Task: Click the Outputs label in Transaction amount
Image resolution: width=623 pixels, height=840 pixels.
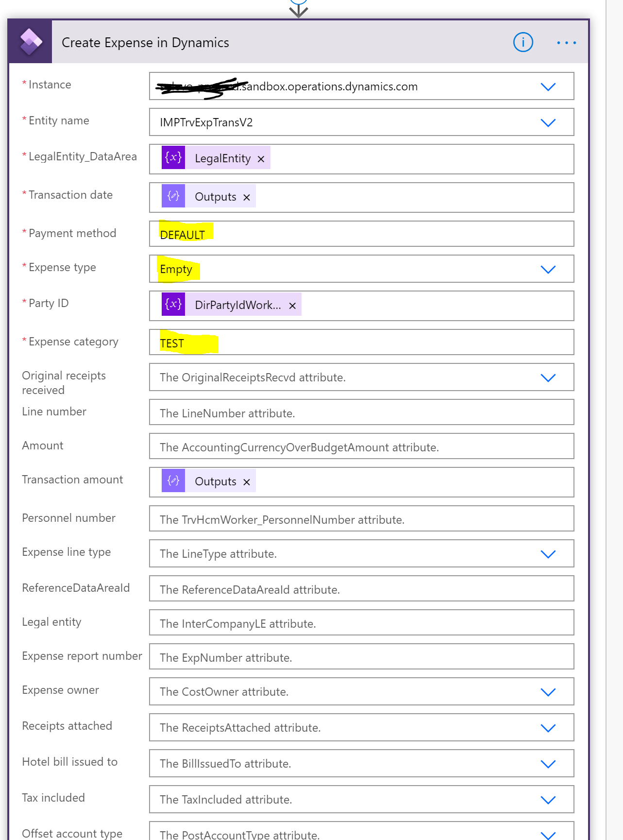Action: click(216, 481)
